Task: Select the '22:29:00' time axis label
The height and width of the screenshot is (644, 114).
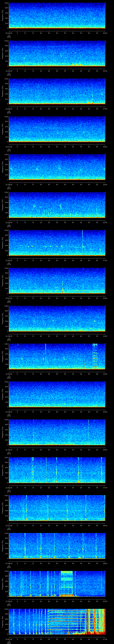Action: (x=9, y=223)
